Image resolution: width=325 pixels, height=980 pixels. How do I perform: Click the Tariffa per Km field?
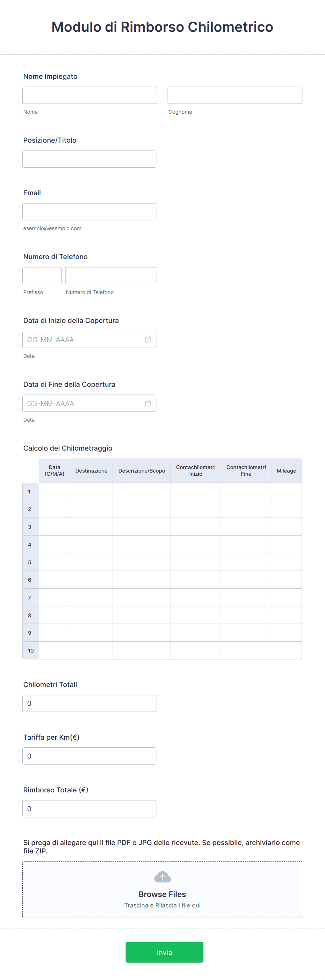[89, 756]
